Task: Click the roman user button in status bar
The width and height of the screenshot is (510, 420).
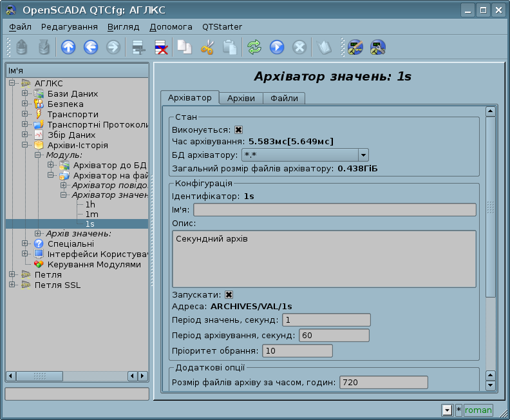Action: point(478,410)
